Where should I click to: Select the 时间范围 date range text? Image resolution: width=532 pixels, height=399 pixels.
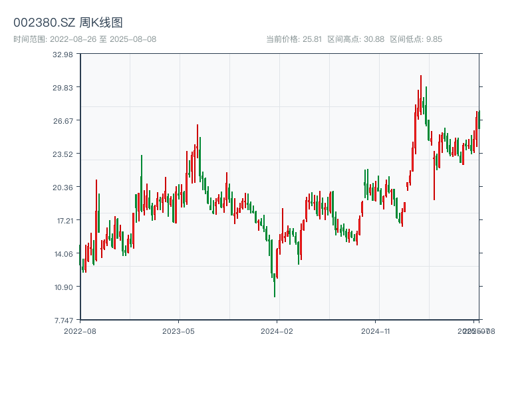coord(84,39)
